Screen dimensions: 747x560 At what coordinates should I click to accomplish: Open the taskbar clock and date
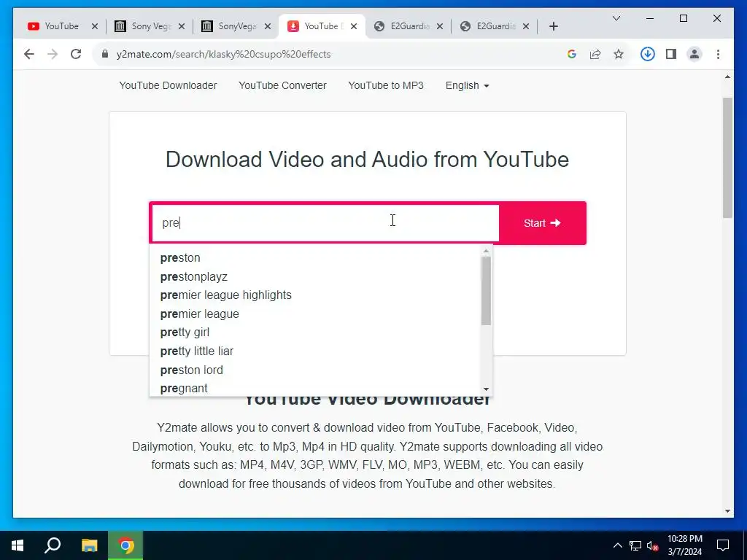pos(684,545)
